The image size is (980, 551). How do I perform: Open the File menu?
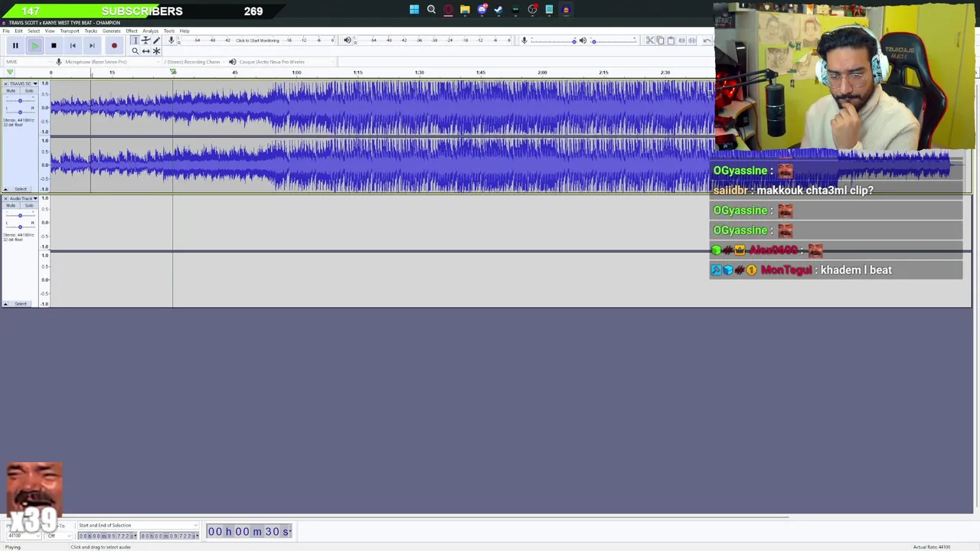(6, 31)
